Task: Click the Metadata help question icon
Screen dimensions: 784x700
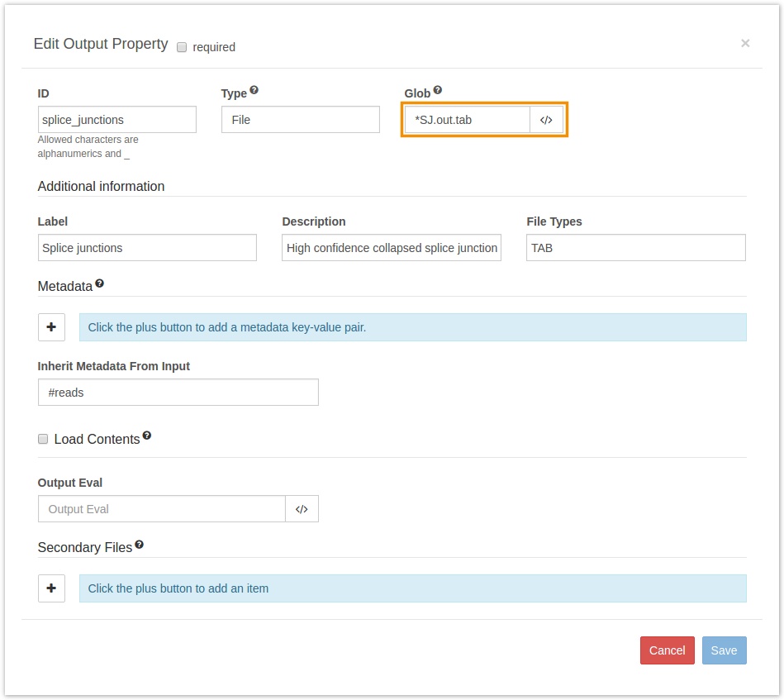Action: tap(100, 283)
